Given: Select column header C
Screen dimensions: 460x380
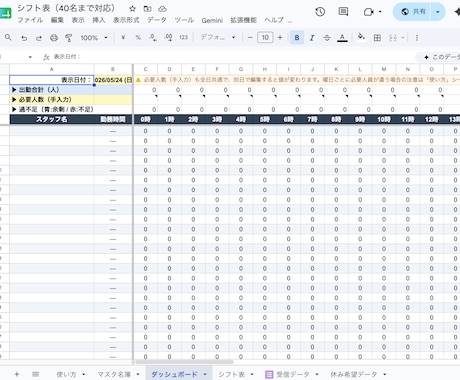Looking at the screenshot, I should [x=146, y=69].
